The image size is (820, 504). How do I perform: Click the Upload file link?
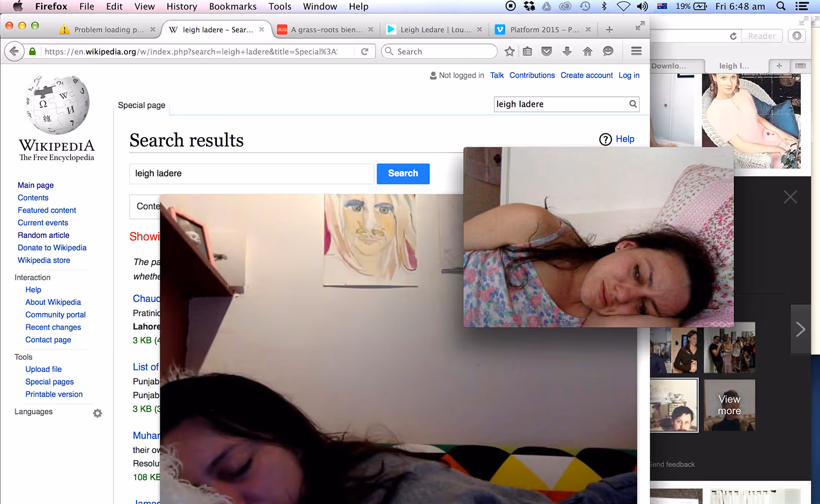[x=44, y=369]
